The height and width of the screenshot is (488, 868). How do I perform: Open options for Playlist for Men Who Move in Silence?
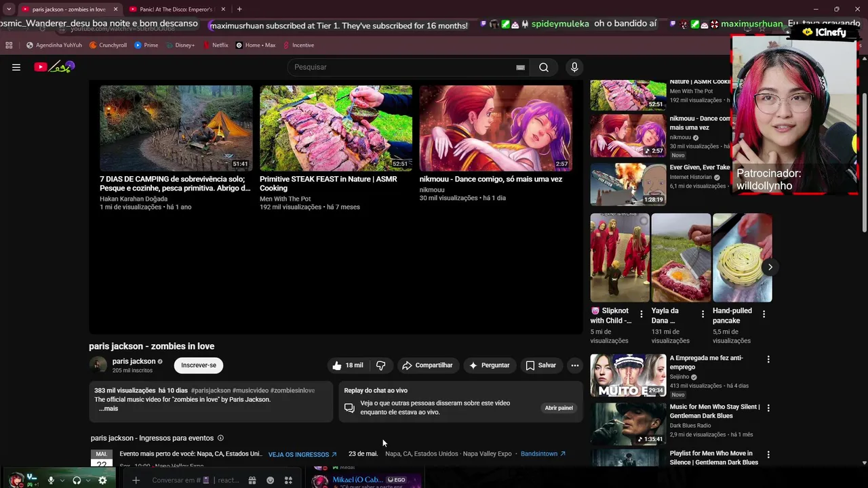tap(768, 454)
